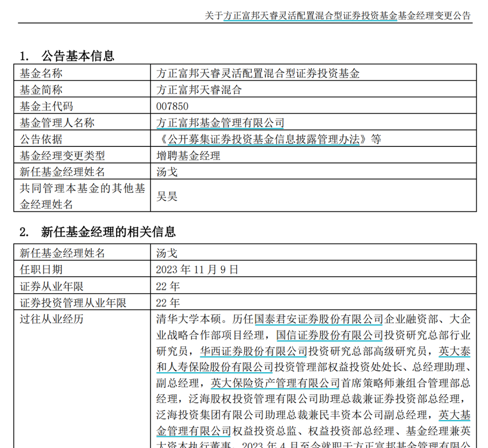
Task: Select the 公告依据 label cell
Action: 82,139
